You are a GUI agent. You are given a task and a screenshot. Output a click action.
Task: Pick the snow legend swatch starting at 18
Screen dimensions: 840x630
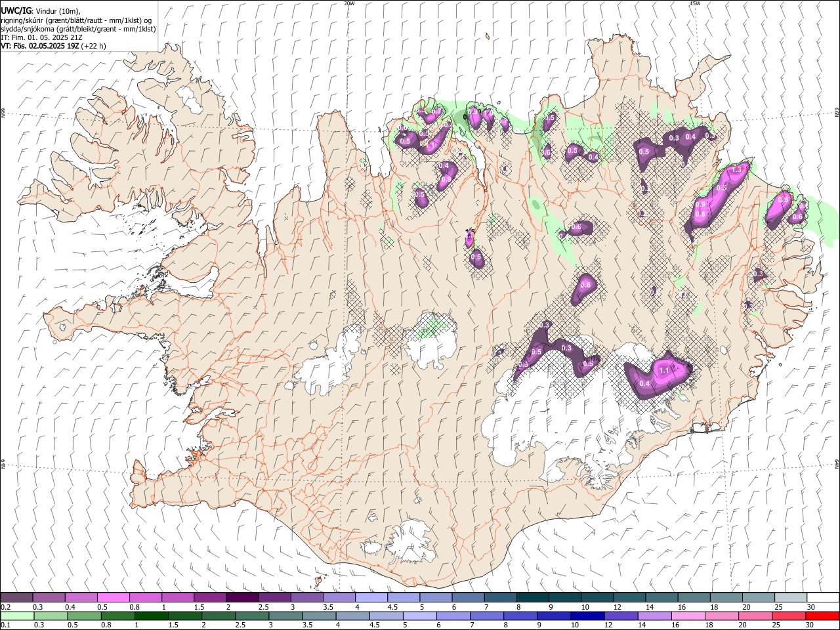click(726, 598)
